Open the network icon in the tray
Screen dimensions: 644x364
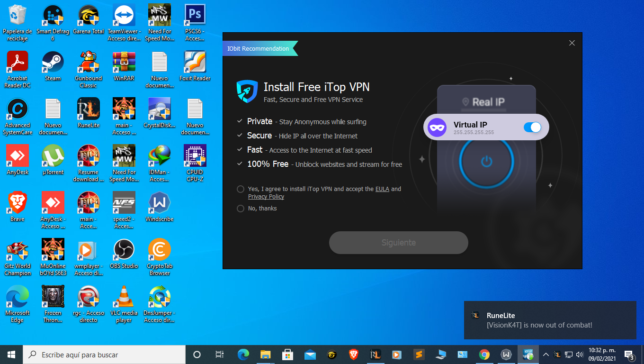tap(569, 355)
